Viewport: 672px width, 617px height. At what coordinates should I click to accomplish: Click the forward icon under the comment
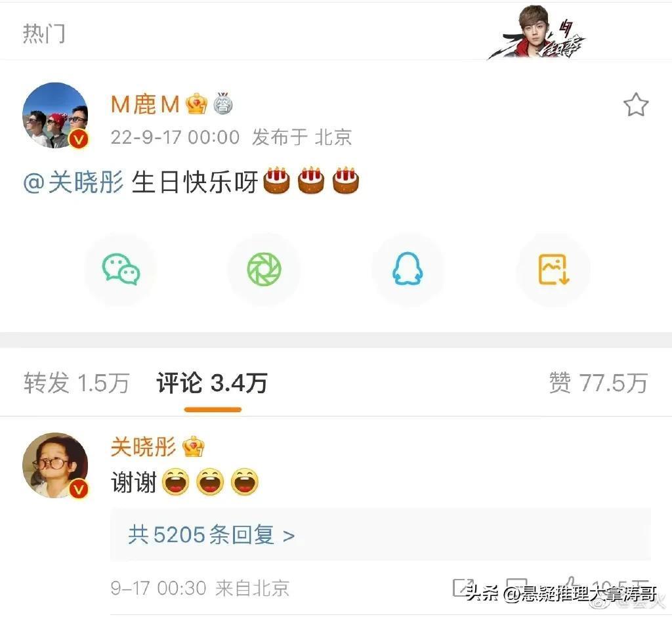click(463, 587)
